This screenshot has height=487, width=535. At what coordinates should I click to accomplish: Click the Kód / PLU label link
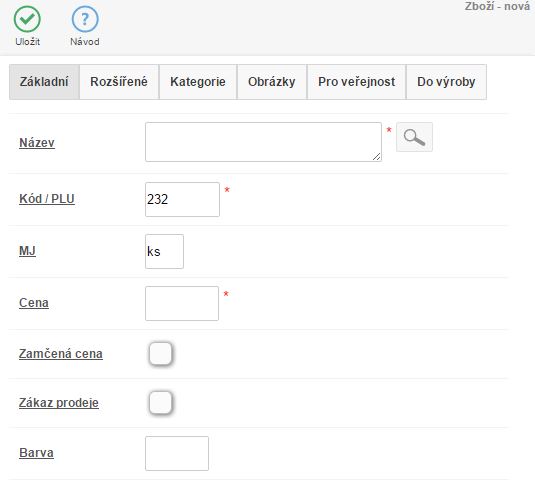47,199
